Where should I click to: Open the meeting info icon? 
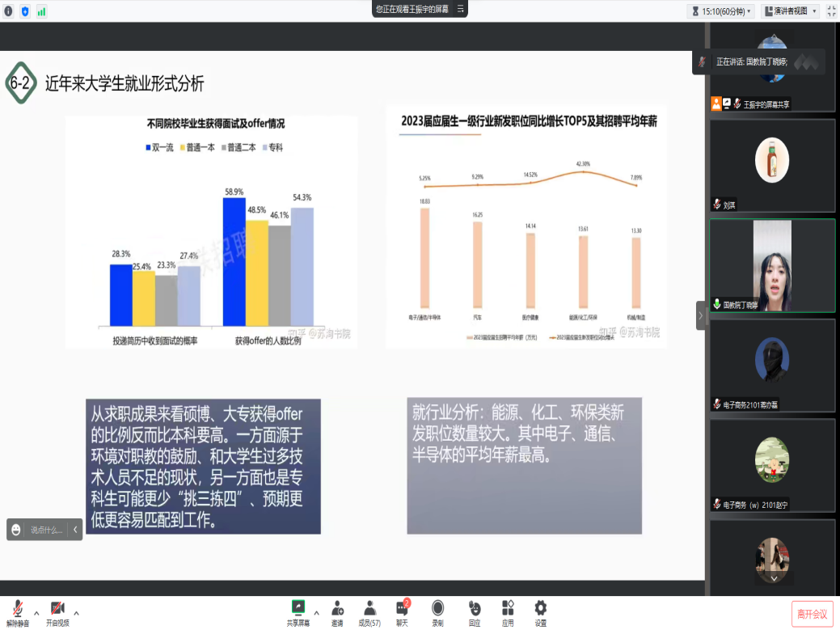tap(8, 11)
